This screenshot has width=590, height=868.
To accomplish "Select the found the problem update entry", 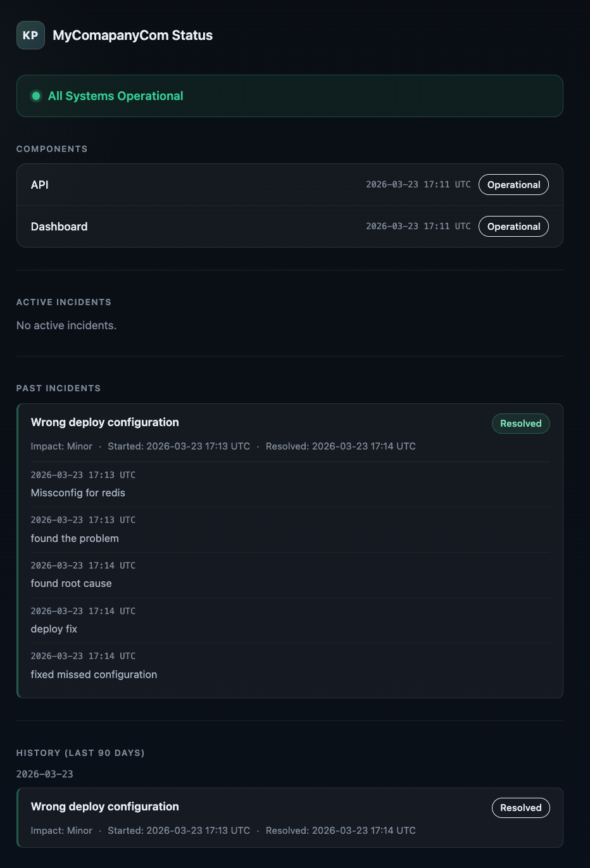I will click(x=75, y=539).
